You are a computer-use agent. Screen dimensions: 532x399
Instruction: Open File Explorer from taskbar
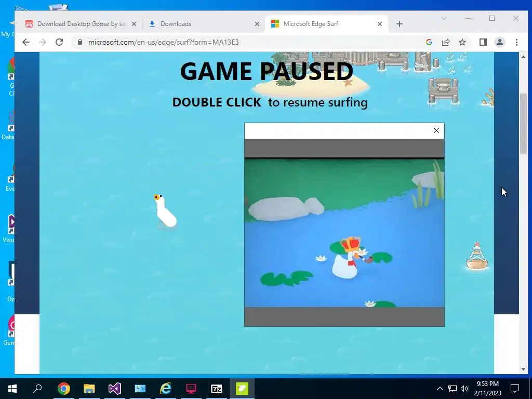[89, 389]
